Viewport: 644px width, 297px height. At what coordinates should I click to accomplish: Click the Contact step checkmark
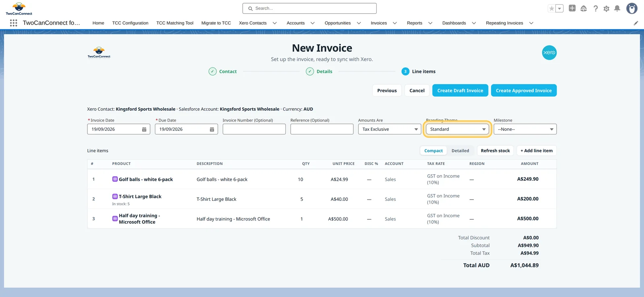213,72
